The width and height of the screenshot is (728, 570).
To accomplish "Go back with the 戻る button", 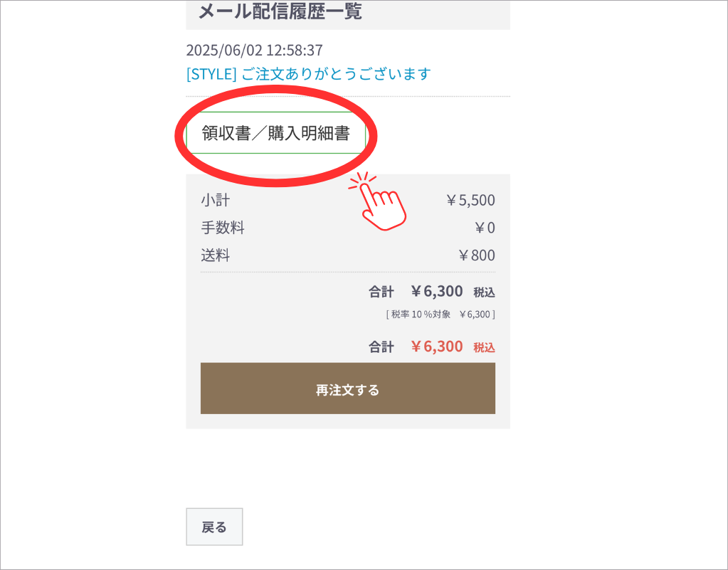I will [214, 527].
